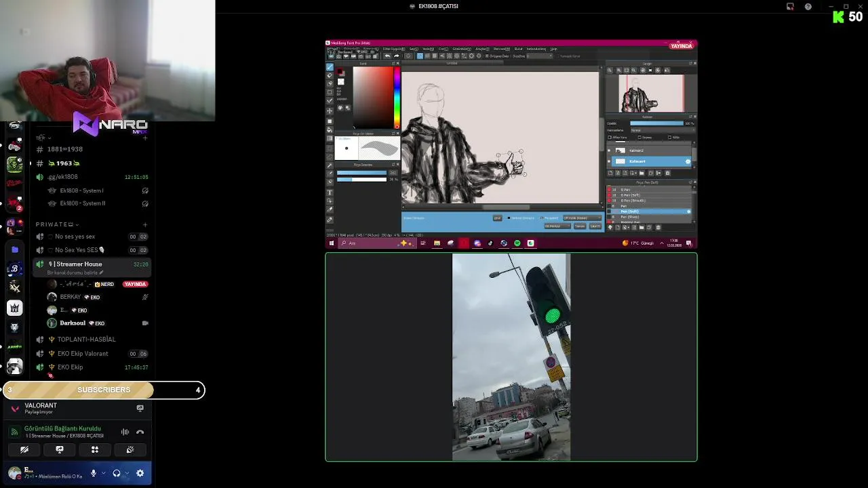Screen dimensions: 868x488
Task: Open the stabilizer correction dropdown in toolbar
Action: 539,56
